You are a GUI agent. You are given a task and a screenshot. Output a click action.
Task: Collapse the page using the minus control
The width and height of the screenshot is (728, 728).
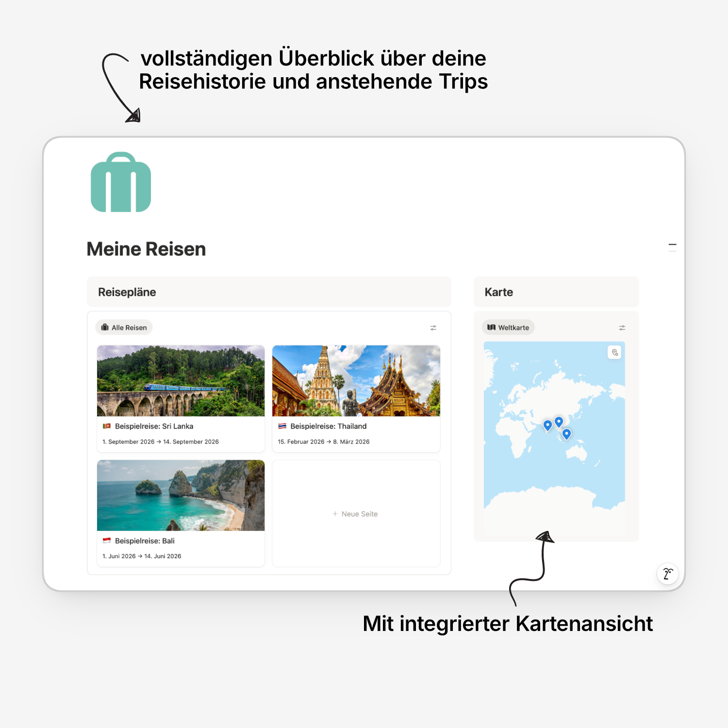(672, 245)
